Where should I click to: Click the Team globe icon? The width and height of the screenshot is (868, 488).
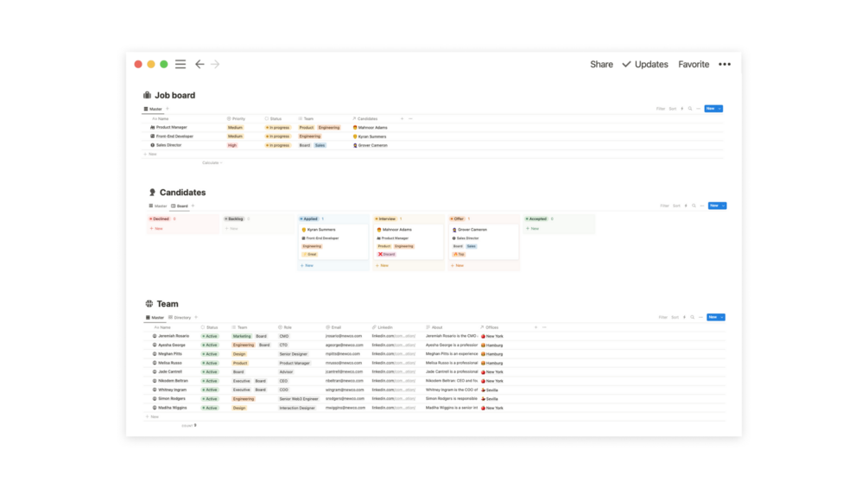pos(149,304)
